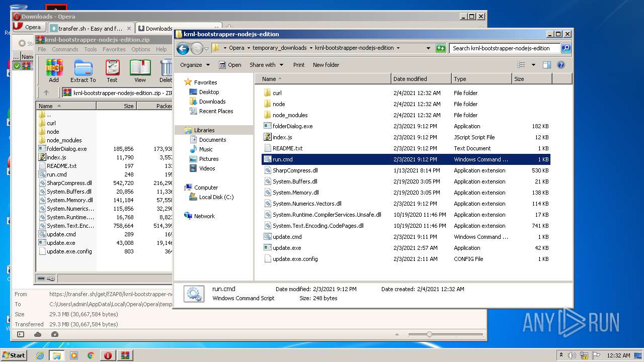Select folderDialog.exe in the Explorer list
Viewport: 644px width, 362px height.
click(292, 126)
